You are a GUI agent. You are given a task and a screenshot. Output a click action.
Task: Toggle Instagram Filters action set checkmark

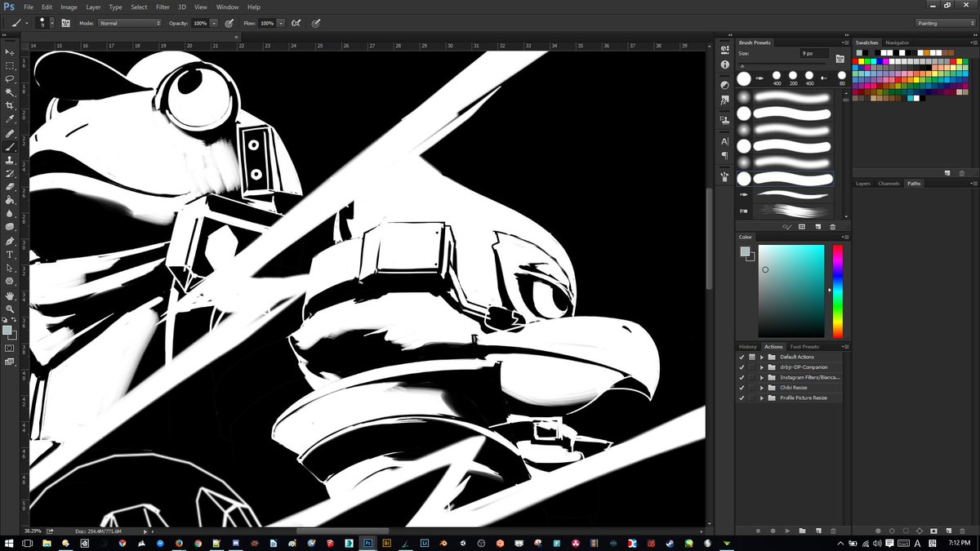coord(742,377)
